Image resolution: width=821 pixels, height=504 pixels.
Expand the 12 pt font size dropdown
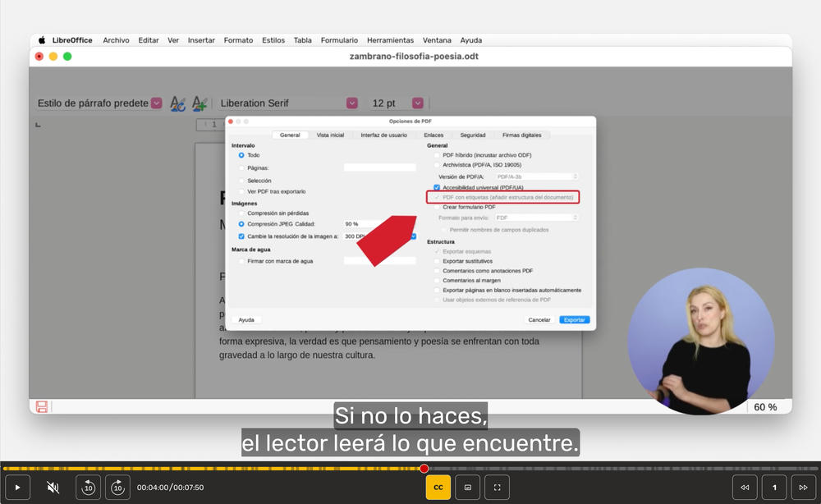click(x=417, y=103)
